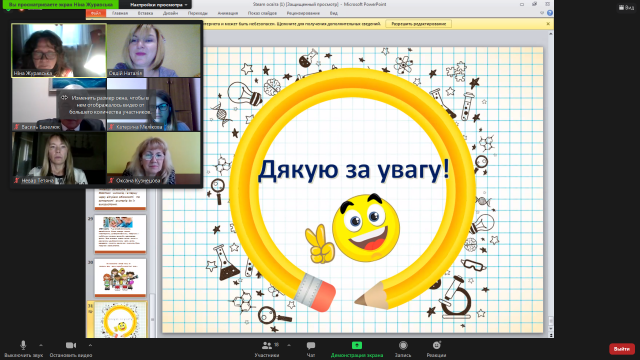Click green screen-viewing banner for Ніна Журавська
This screenshot has width=640, height=360.
[60, 4]
